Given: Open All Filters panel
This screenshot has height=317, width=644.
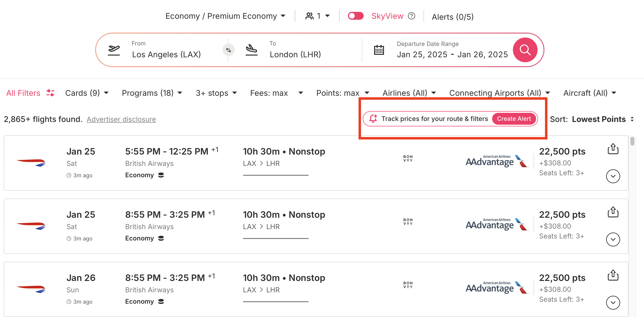Looking at the screenshot, I should pos(30,93).
